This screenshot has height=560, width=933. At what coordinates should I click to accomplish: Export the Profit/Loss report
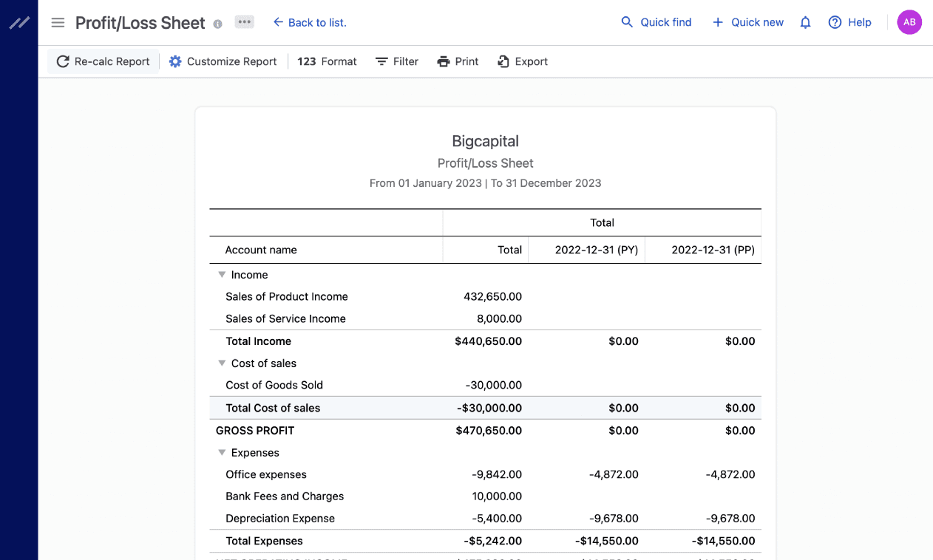click(522, 61)
